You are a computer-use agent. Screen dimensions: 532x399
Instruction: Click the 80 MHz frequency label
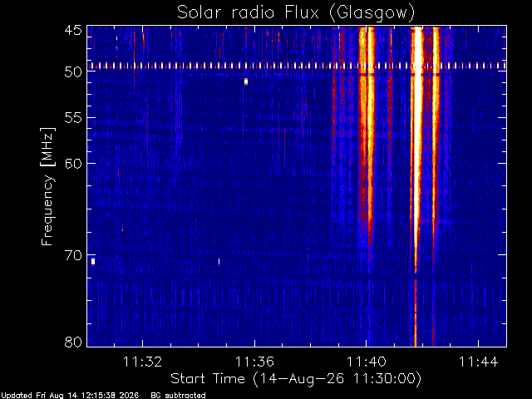[x=73, y=342]
